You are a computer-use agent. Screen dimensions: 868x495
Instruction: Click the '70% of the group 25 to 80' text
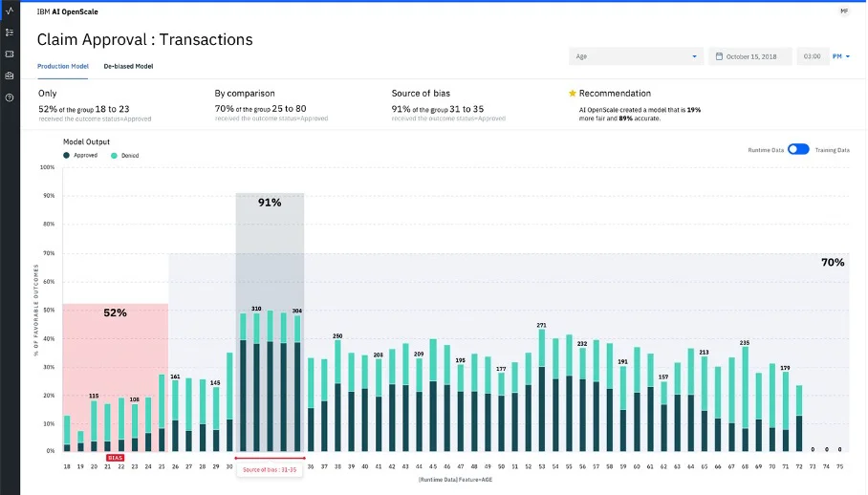[260, 109]
